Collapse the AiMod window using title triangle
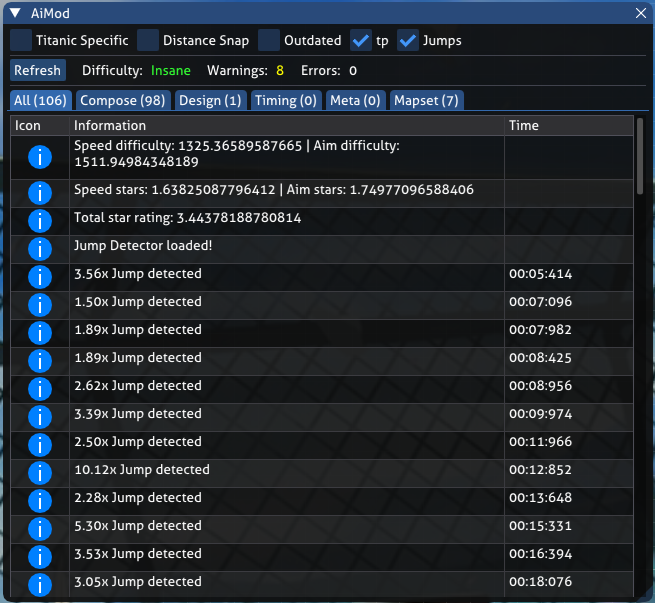655x603 pixels. tap(16, 13)
